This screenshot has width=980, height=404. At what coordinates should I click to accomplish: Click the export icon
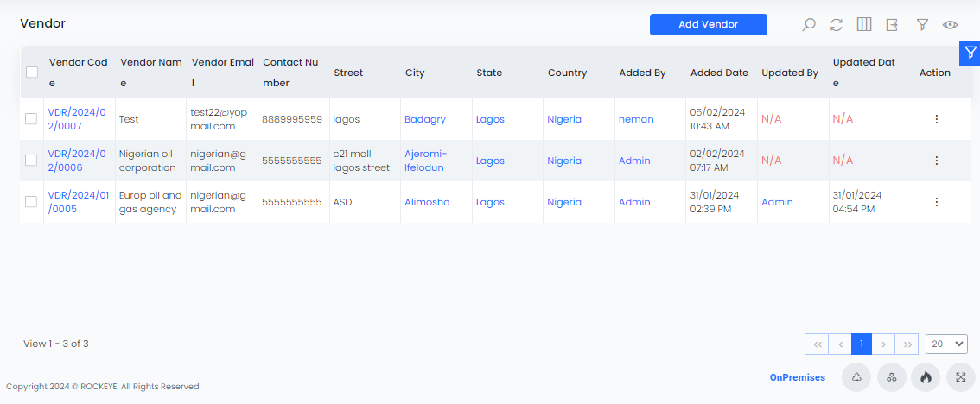coord(892,25)
